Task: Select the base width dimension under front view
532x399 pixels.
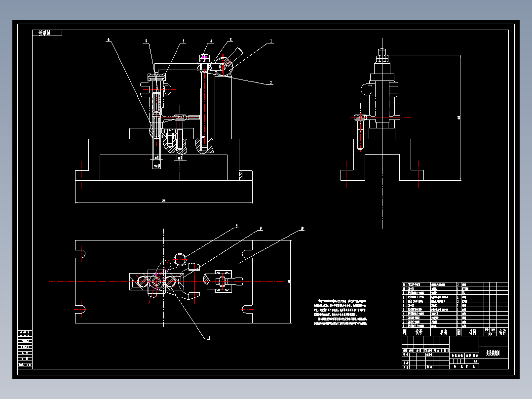Action: coord(163,200)
